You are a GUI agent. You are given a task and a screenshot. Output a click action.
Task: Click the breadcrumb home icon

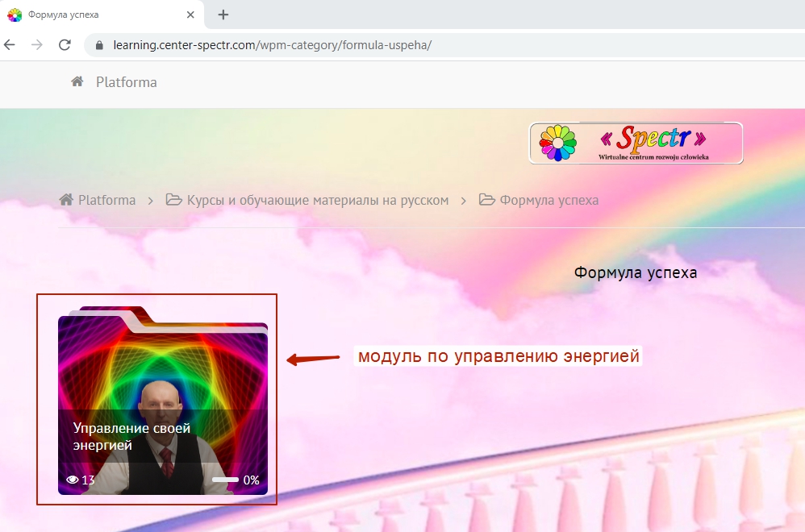(x=66, y=200)
